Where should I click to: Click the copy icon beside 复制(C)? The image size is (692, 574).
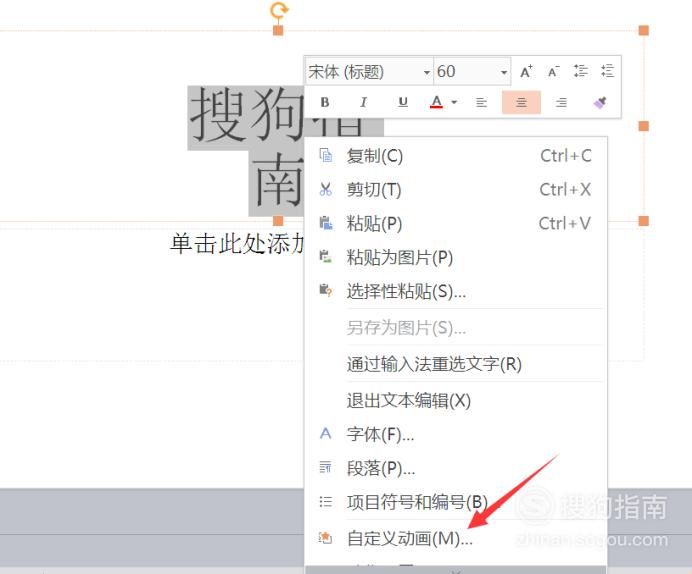[x=325, y=155]
